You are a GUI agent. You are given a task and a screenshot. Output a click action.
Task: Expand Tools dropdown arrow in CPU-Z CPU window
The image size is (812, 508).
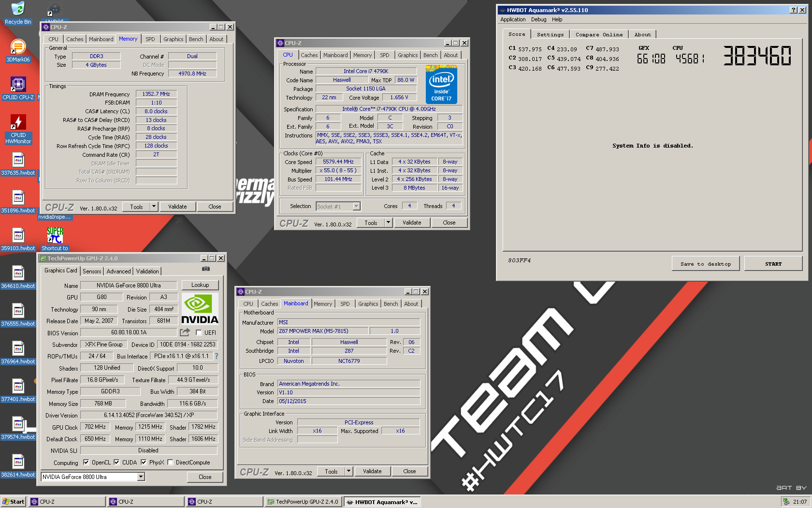[x=388, y=223]
